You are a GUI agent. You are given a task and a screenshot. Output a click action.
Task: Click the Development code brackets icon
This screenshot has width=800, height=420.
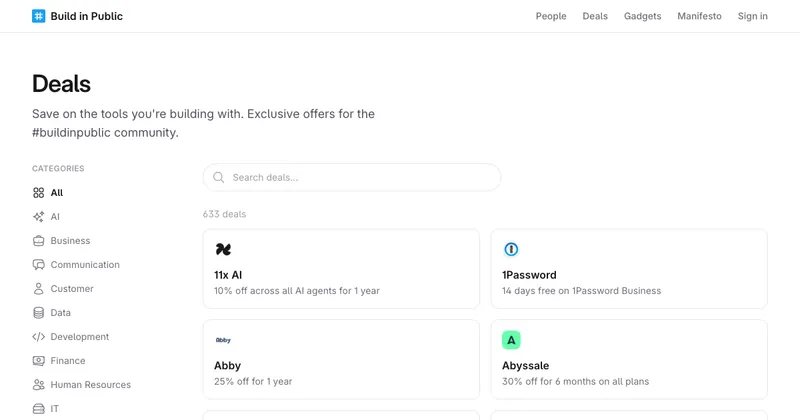coord(39,337)
